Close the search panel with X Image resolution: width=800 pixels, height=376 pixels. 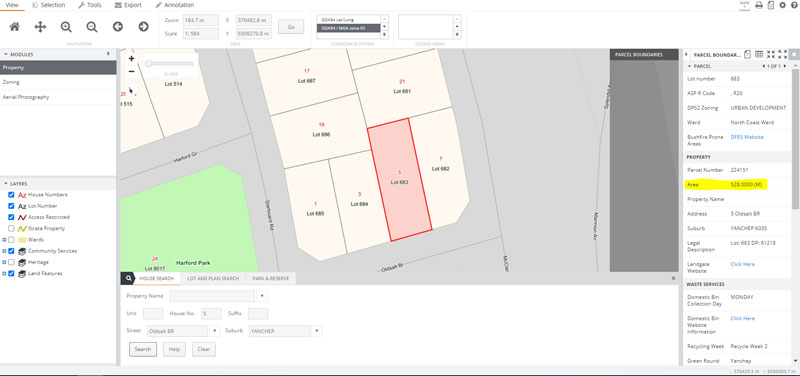tap(673, 278)
